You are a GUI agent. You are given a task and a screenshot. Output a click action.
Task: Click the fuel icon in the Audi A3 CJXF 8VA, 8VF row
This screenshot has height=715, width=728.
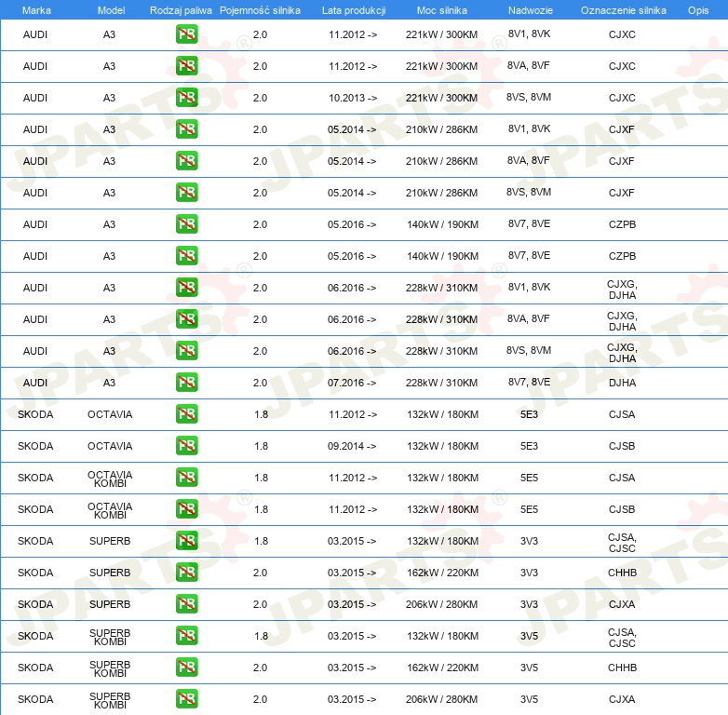(186, 161)
